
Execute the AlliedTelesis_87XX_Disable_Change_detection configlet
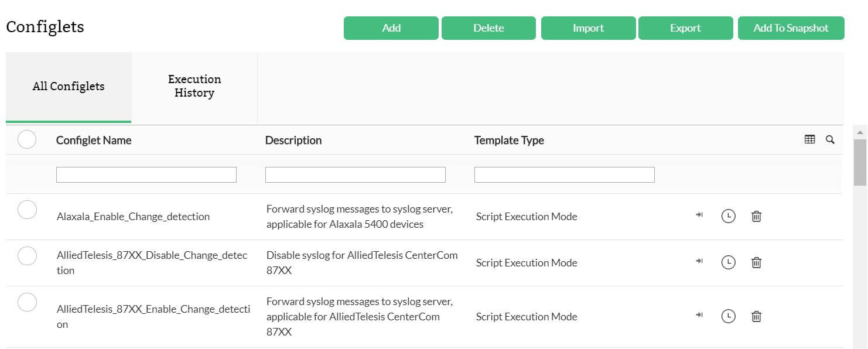pos(699,262)
